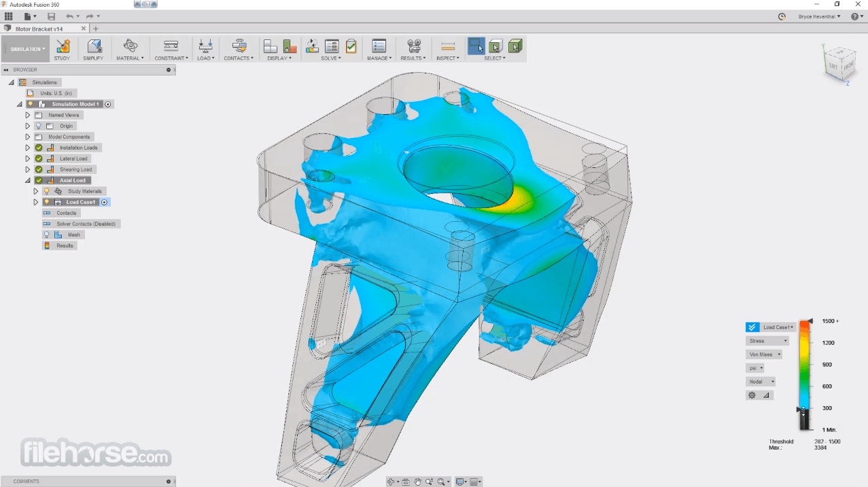The height and width of the screenshot is (487, 868).
Task: Select the Simplify tool icon
Action: point(94,46)
